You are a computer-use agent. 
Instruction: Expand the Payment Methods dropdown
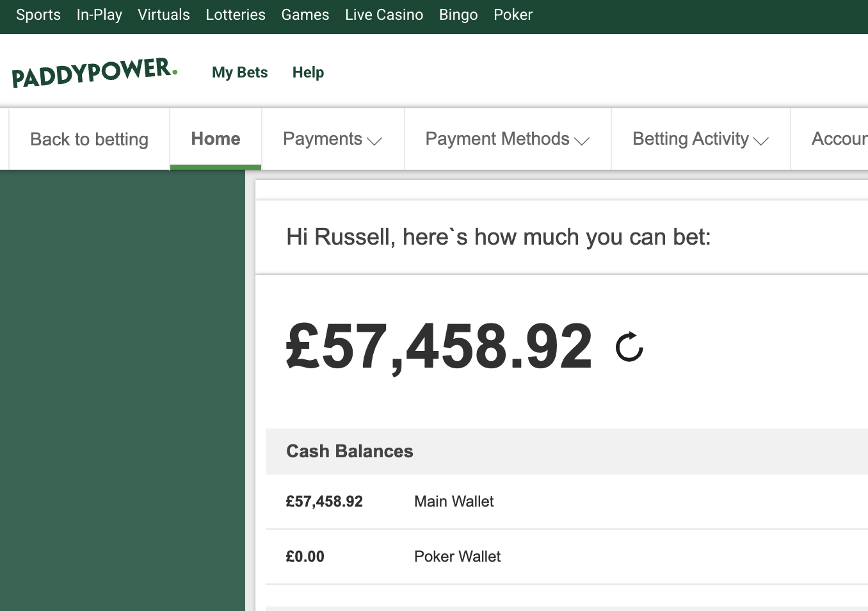[x=507, y=139]
